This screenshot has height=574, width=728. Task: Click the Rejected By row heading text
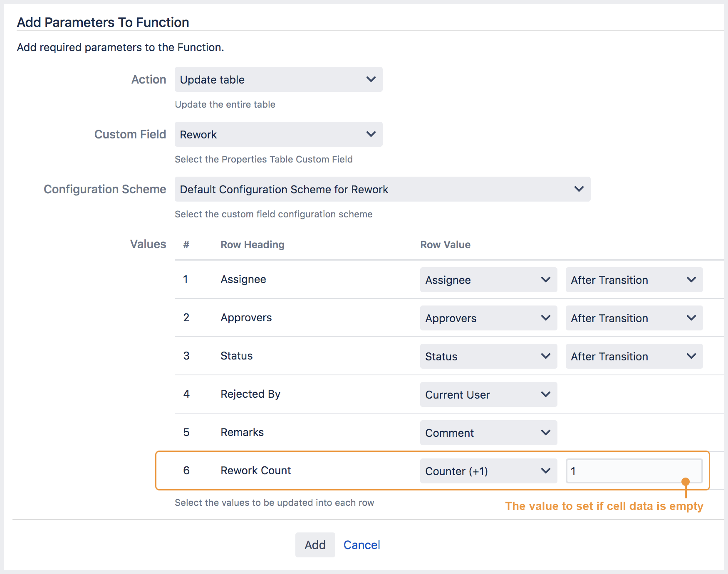(250, 394)
